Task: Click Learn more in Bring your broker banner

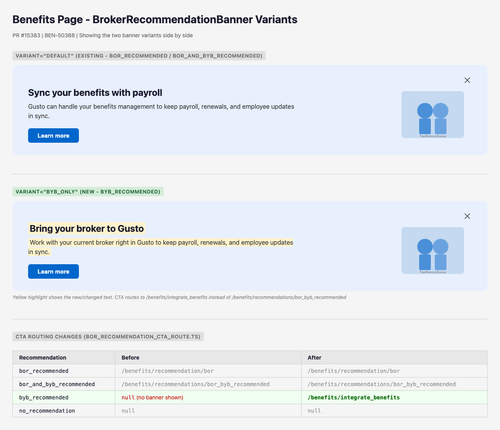Action: pyautogui.click(x=53, y=272)
